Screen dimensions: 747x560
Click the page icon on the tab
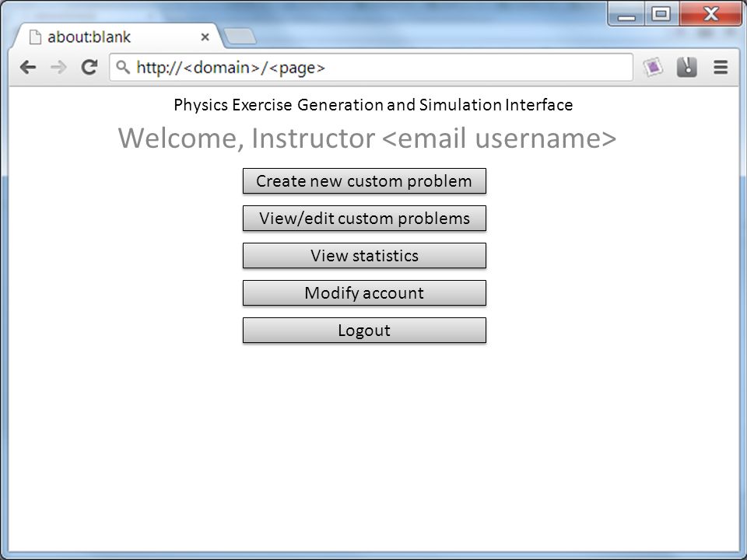point(35,37)
